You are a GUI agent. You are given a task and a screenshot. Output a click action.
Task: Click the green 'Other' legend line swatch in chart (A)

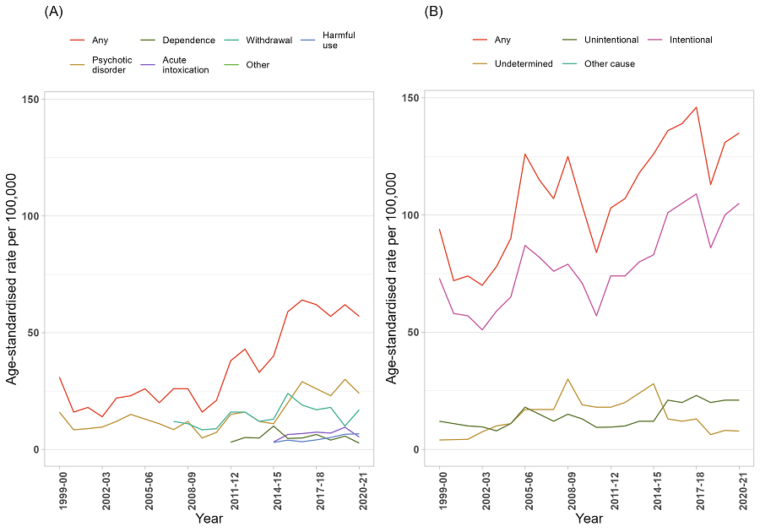[231, 65]
